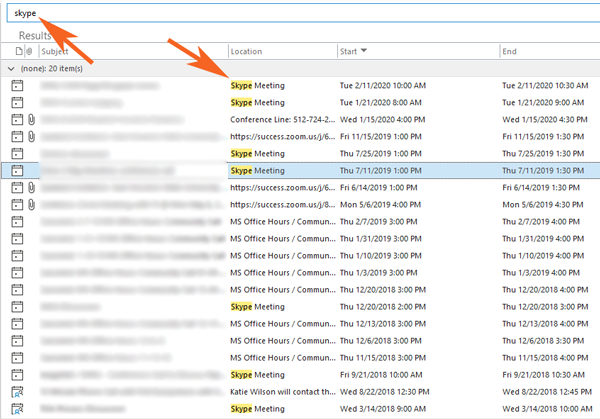This screenshot has height=419, width=600.
Task: Click attachment paperclip of the Fri 11/15/2019 row
Action: (31, 137)
